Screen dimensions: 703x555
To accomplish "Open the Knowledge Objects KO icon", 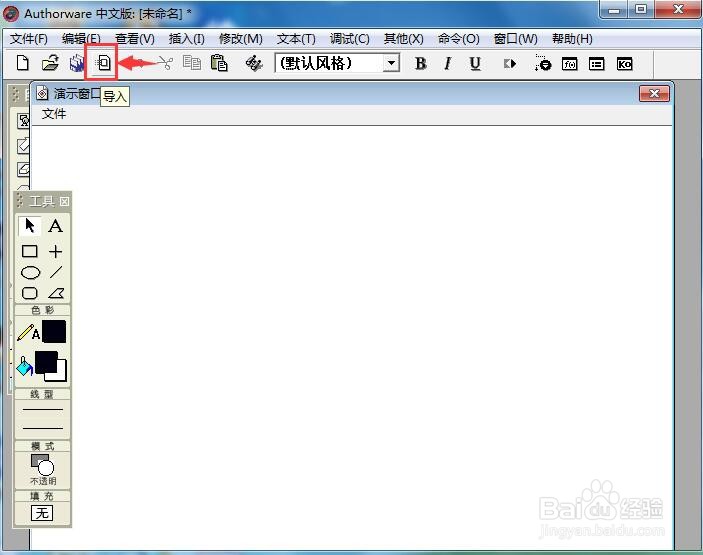I will 624,64.
